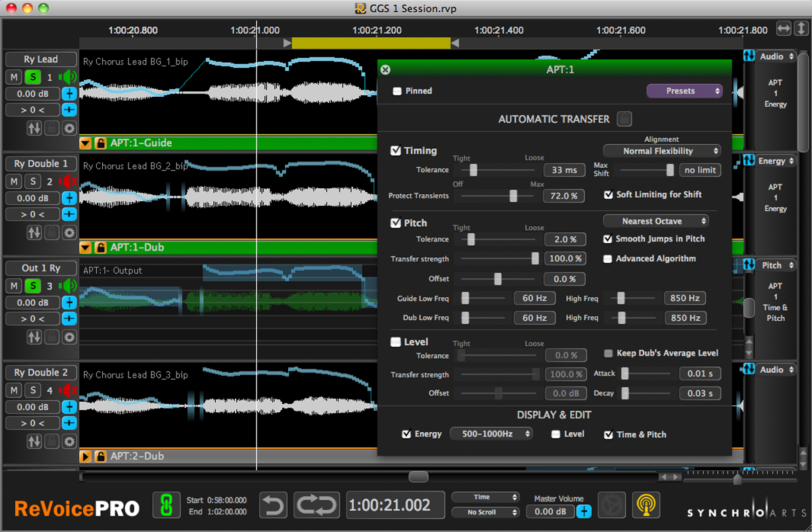This screenshot has width=812, height=532.
Task: Open settings gear for Out 1 Ry track
Action: (x=70, y=336)
